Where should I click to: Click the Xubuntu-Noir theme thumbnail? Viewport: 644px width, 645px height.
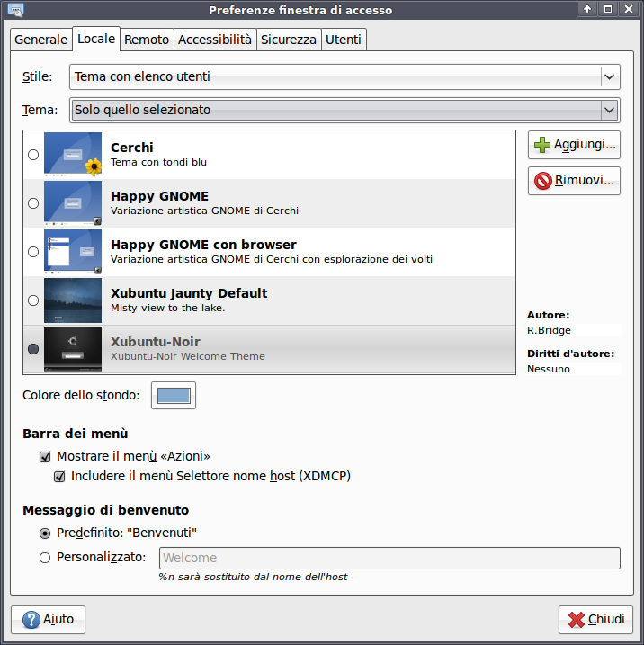[73, 349]
